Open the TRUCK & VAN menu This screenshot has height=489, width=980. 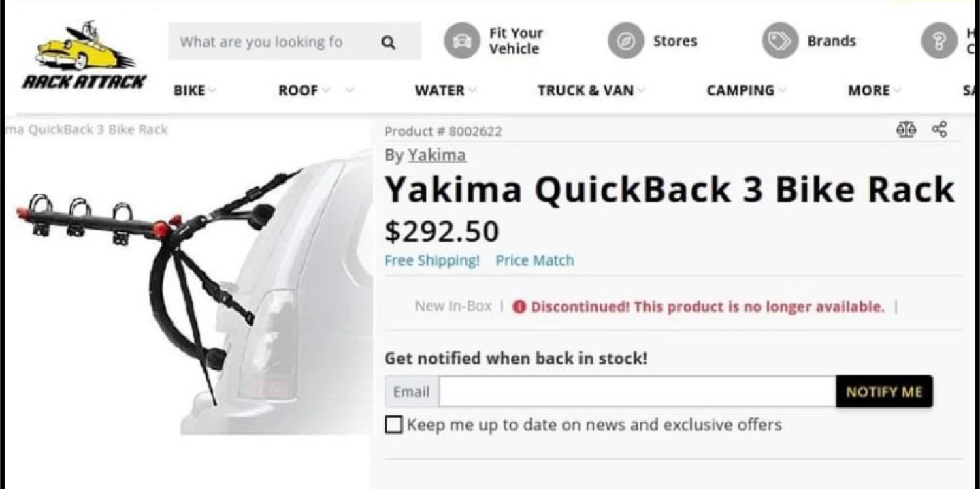coord(590,91)
